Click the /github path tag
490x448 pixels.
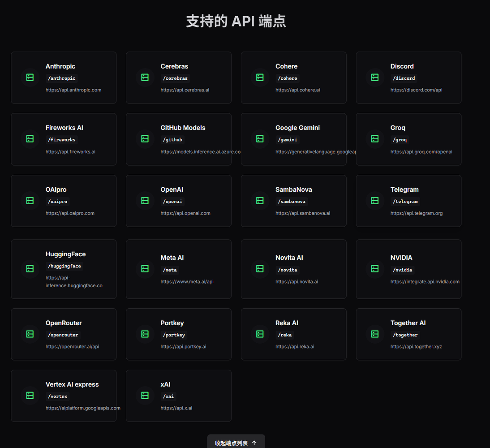172,140
